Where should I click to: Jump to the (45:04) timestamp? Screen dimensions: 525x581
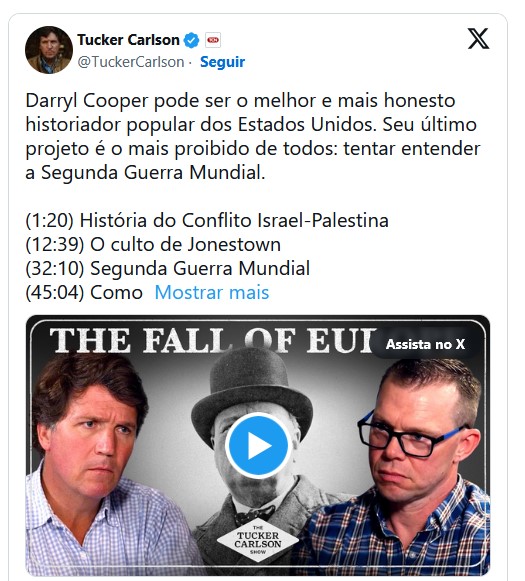55,292
